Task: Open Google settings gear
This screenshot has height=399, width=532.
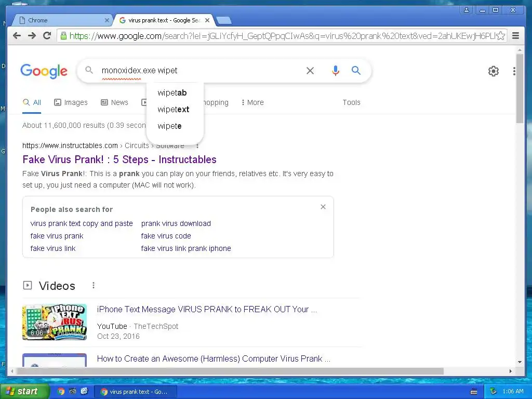Action: tap(494, 71)
